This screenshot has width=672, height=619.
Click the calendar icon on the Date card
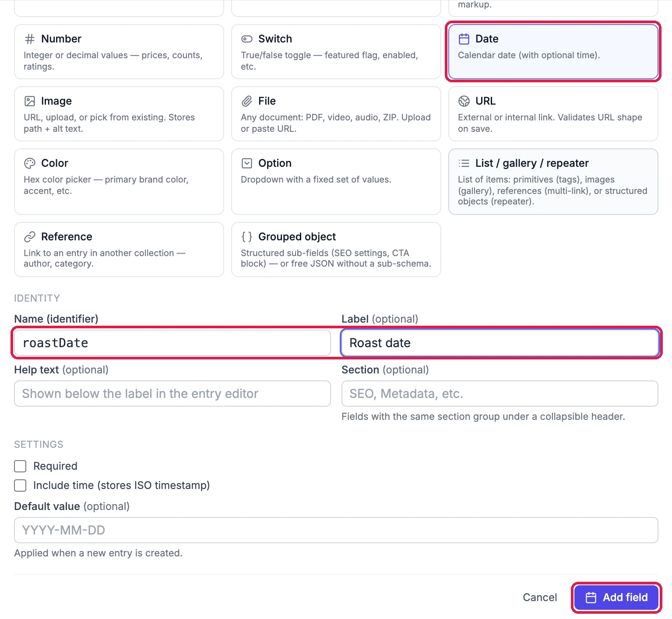pos(464,39)
